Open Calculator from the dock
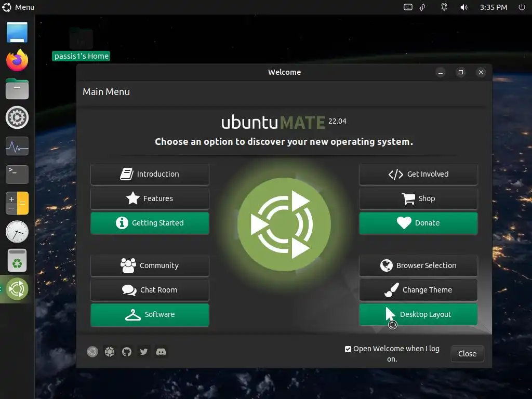The width and height of the screenshot is (532, 399). coord(17,203)
